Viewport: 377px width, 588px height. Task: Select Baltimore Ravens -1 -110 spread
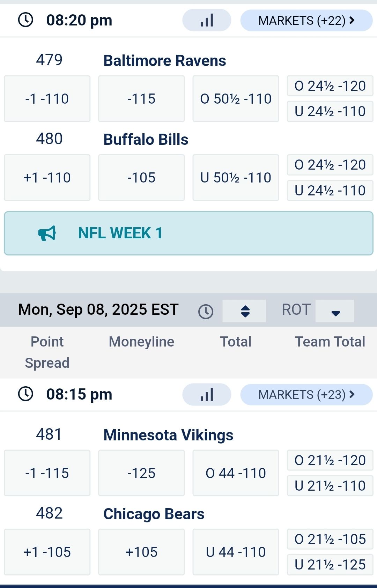point(47,99)
